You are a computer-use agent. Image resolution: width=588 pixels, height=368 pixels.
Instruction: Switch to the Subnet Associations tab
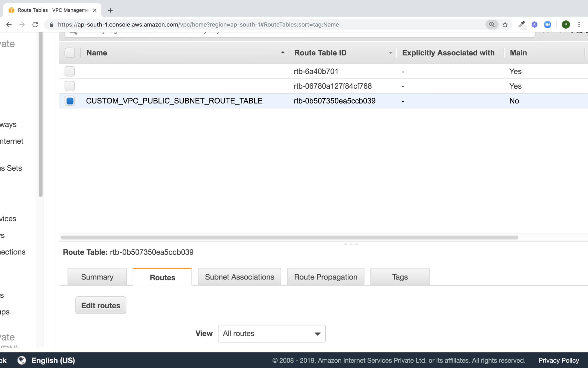coord(239,277)
